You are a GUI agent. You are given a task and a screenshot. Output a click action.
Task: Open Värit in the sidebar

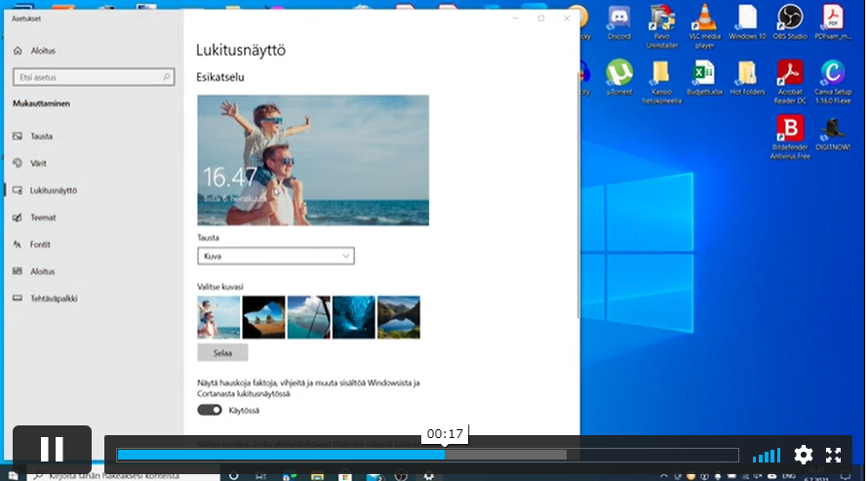tap(39, 163)
